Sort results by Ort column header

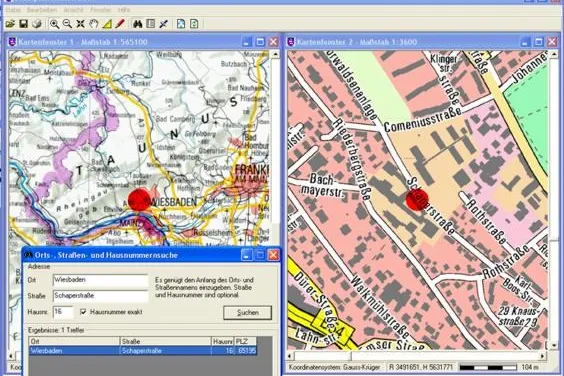(74, 341)
